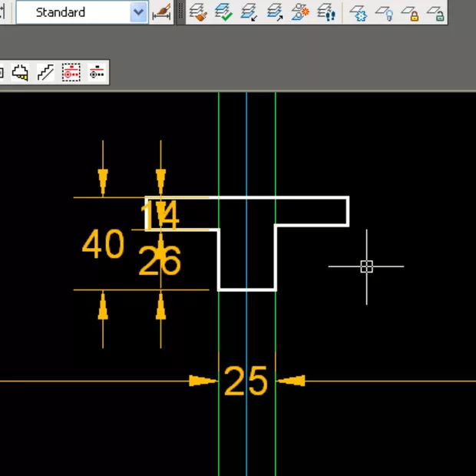
Task: Open the Standard style dropdown arrow
Action: click(138, 12)
